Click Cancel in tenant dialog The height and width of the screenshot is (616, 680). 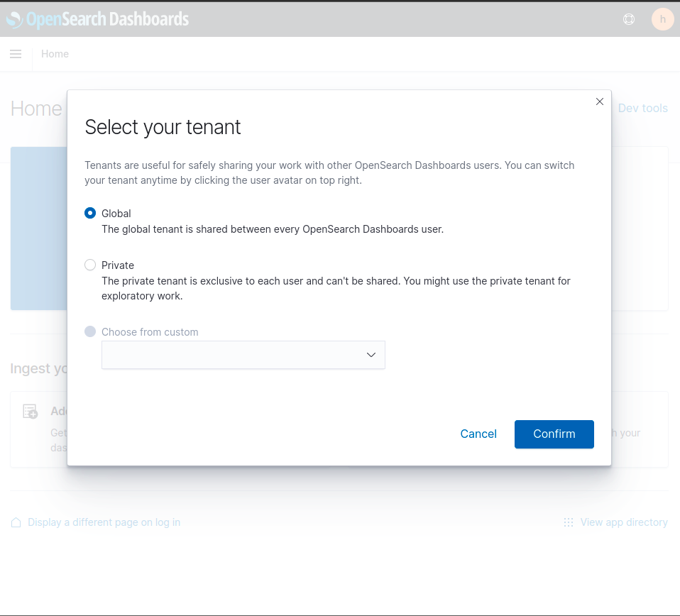pos(478,434)
